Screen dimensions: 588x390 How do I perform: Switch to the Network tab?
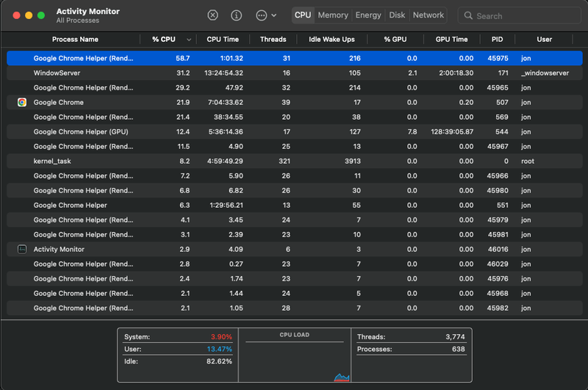[x=429, y=15]
